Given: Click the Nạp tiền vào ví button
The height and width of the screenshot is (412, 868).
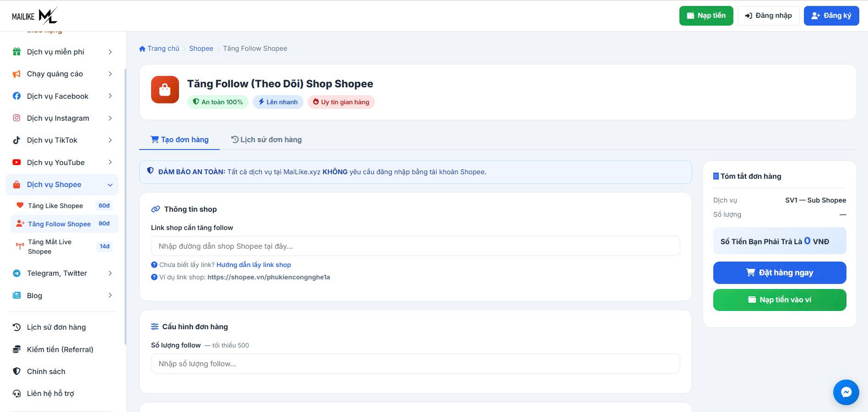Looking at the screenshot, I should pyautogui.click(x=780, y=300).
